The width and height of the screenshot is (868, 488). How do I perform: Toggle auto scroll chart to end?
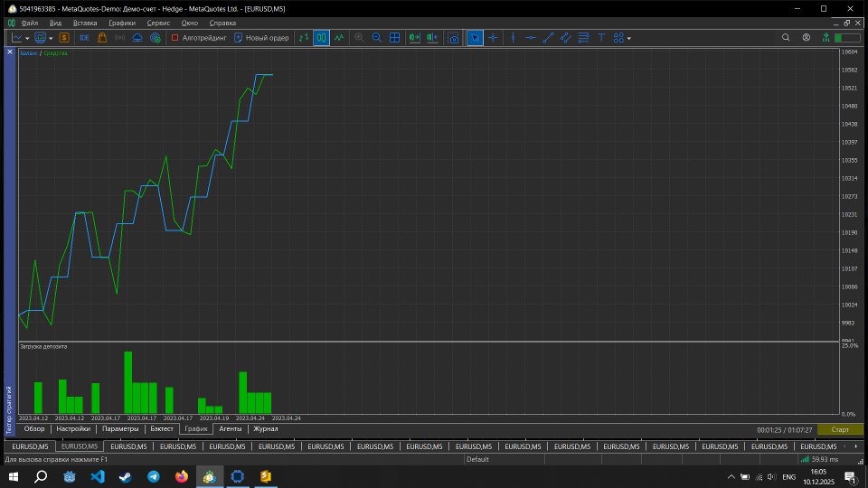[414, 38]
